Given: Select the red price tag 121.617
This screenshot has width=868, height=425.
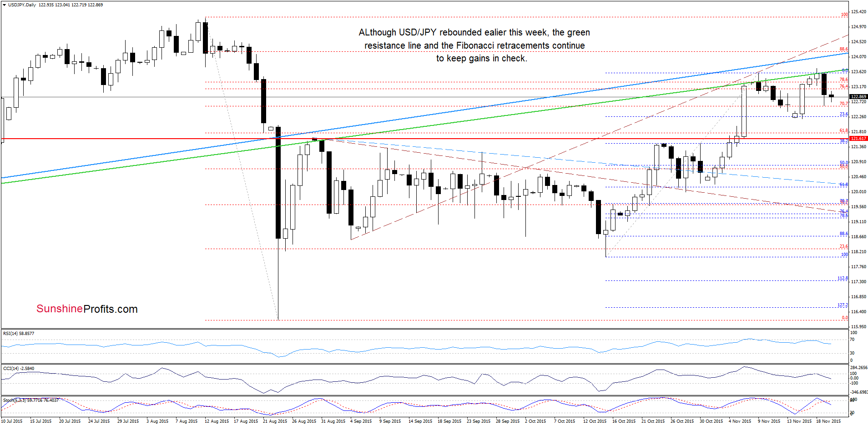Looking at the screenshot, I should (858, 139).
